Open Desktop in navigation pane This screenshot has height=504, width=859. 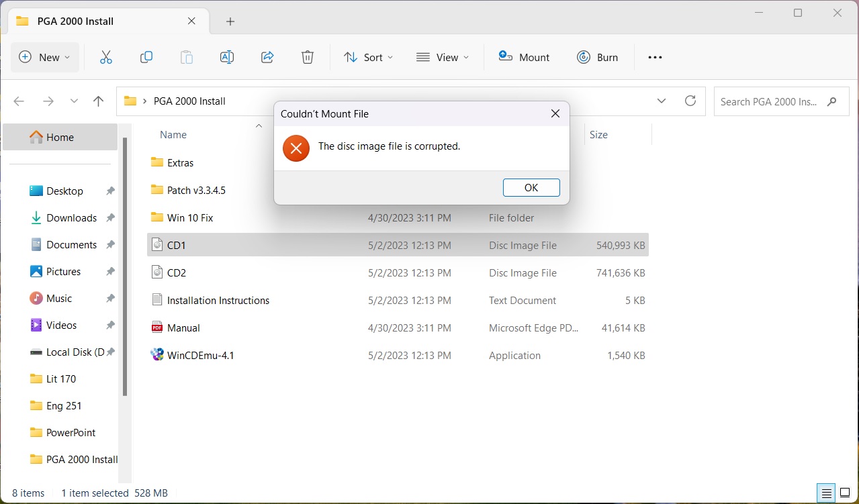coord(64,191)
